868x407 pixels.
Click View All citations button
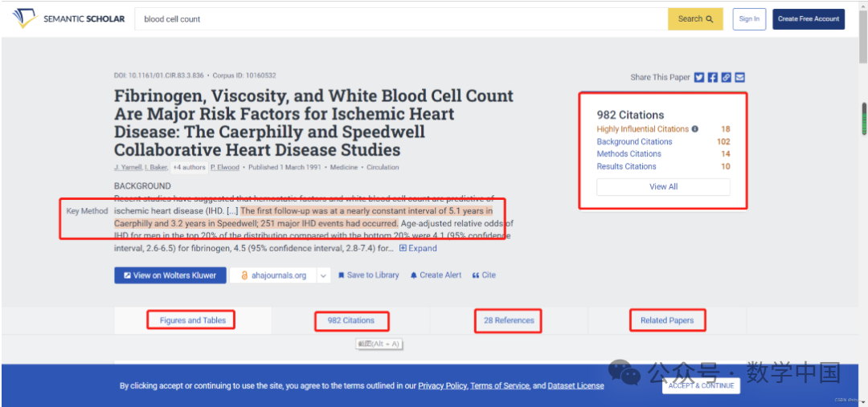point(663,187)
